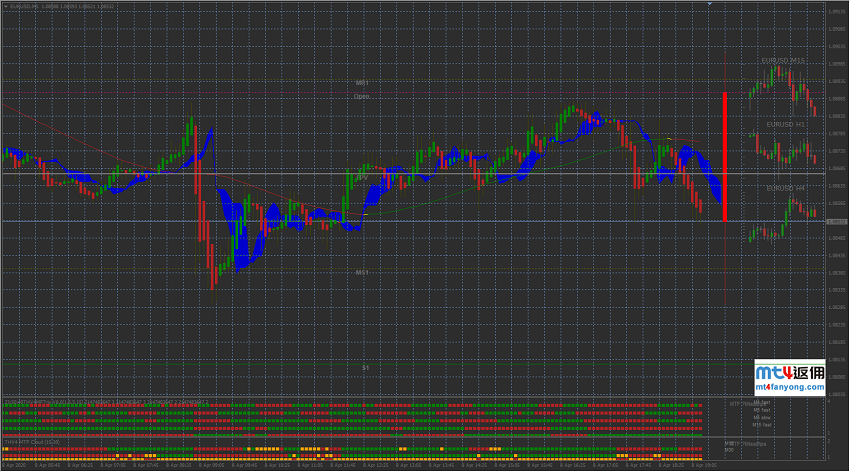
Task: Select the EURUSD H1 mini chart label
Action: [785, 124]
